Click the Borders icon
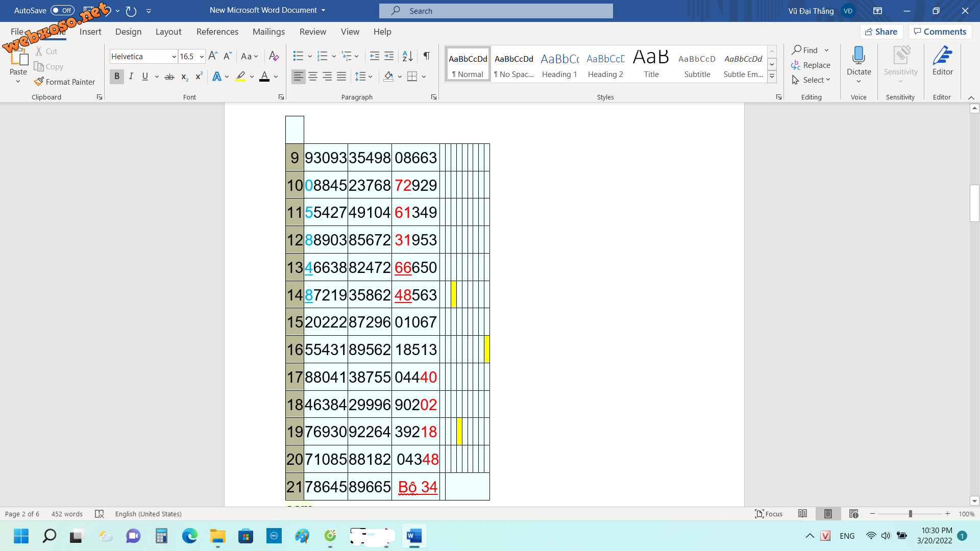This screenshot has width=980, height=551. click(412, 77)
